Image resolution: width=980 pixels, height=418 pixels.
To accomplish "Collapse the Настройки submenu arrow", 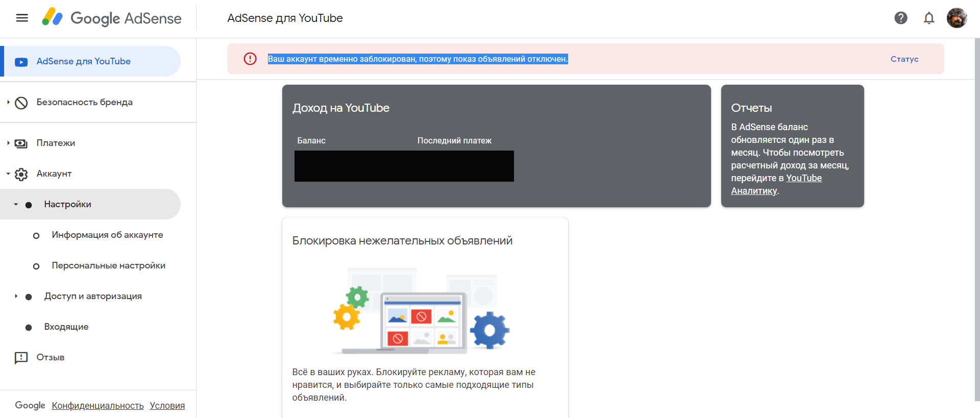I will click(x=16, y=204).
